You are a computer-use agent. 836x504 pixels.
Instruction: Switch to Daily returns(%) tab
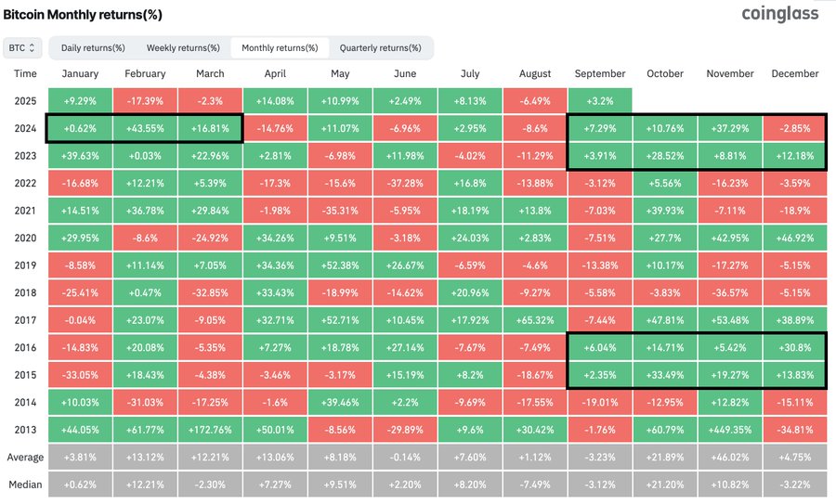coord(93,47)
